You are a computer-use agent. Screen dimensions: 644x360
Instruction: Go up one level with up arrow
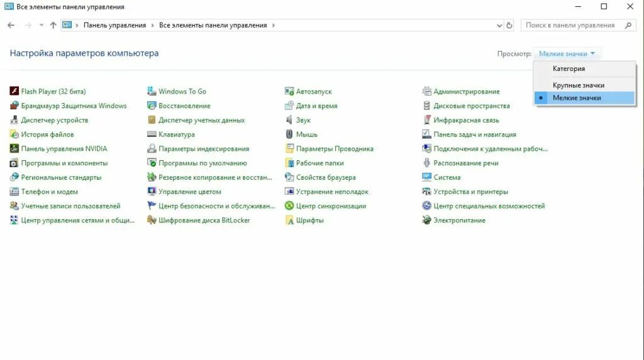pos(53,25)
